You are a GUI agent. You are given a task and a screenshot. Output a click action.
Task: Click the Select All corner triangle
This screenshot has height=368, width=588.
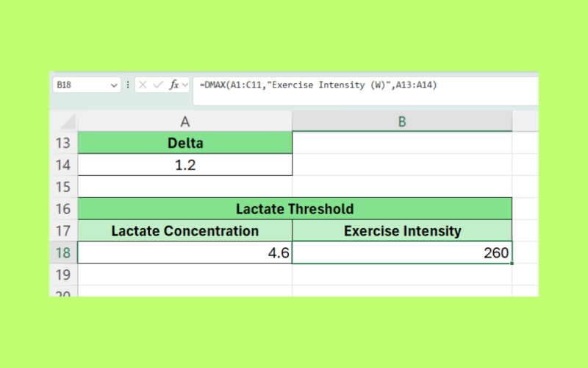(x=67, y=121)
